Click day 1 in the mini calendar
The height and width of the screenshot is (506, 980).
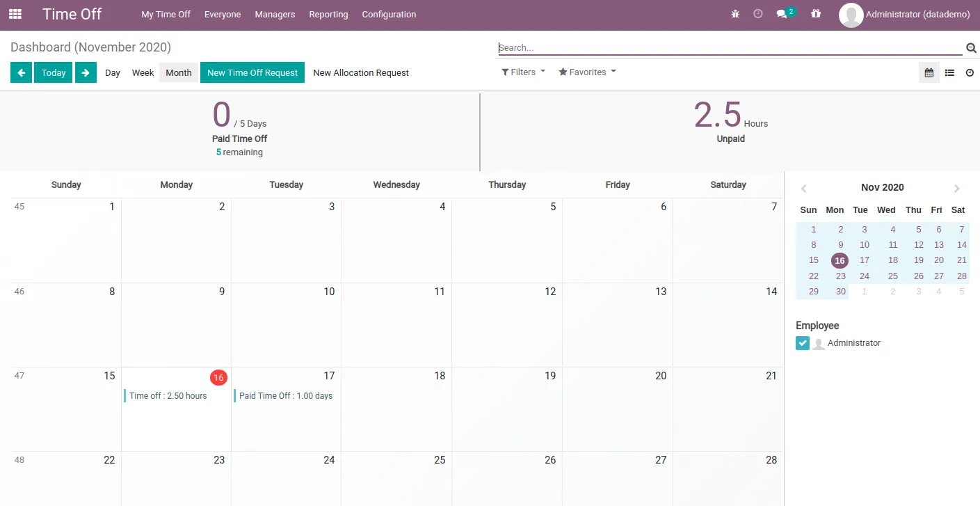(x=814, y=230)
